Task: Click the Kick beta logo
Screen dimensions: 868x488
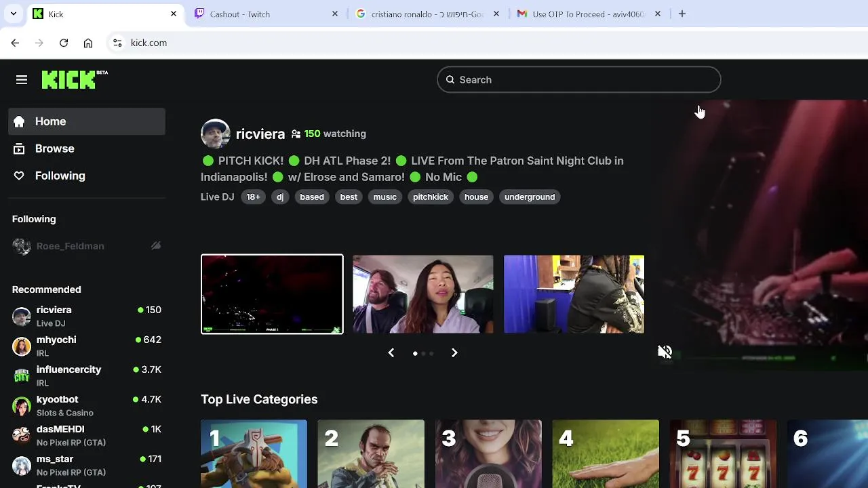Action: click(x=75, y=79)
